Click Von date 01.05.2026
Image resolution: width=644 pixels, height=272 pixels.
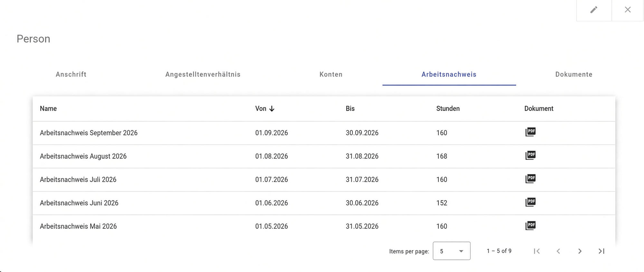click(x=271, y=226)
